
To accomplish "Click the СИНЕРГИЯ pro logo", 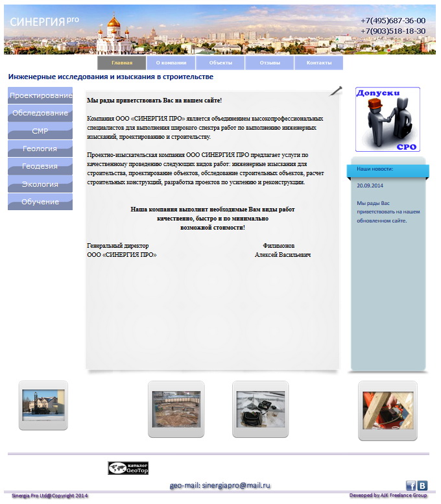I will (44, 21).
